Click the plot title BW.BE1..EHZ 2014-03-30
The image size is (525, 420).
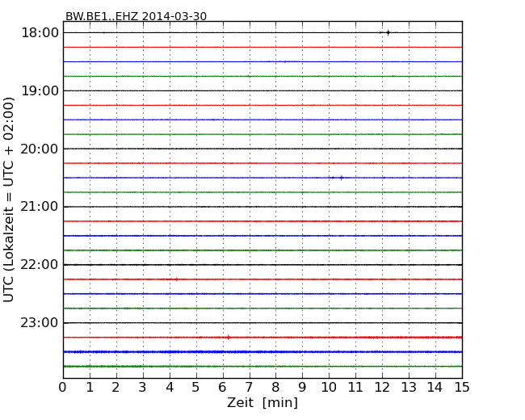(136, 16)
